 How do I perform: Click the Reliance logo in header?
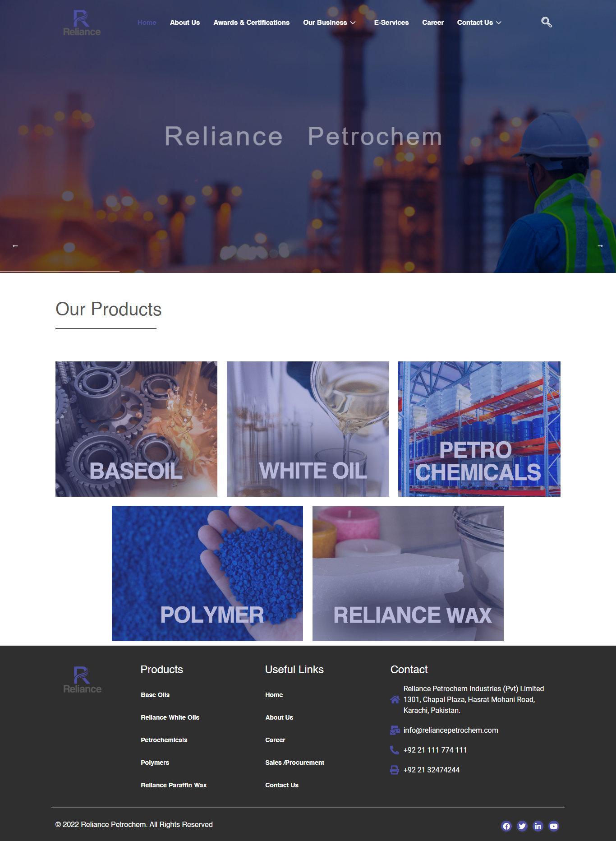point(82,23)
